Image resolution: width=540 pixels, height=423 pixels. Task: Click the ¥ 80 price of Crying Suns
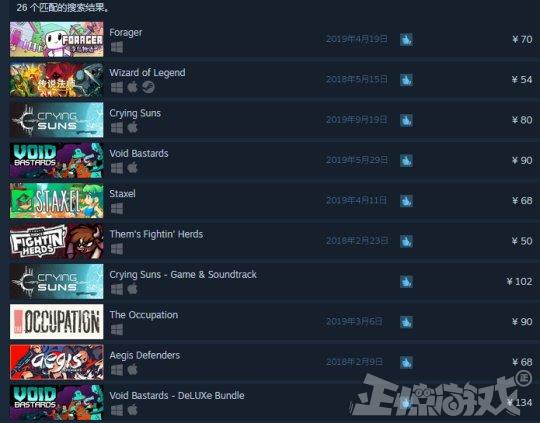click(x=522, y=120)
